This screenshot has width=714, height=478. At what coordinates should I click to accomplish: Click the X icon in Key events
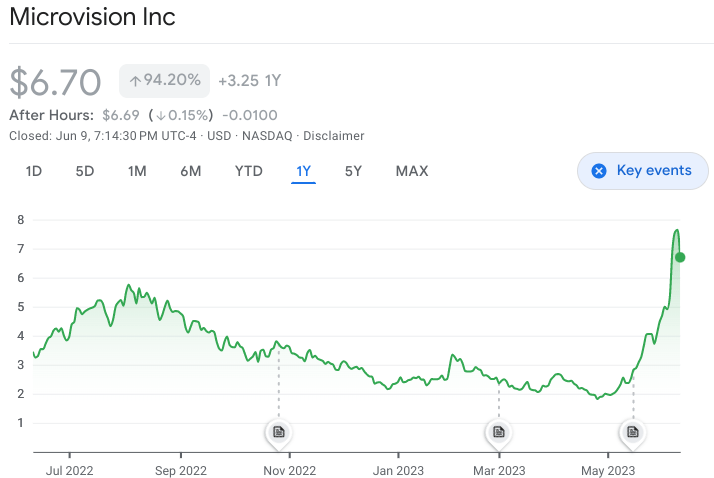tap(599, 171)
